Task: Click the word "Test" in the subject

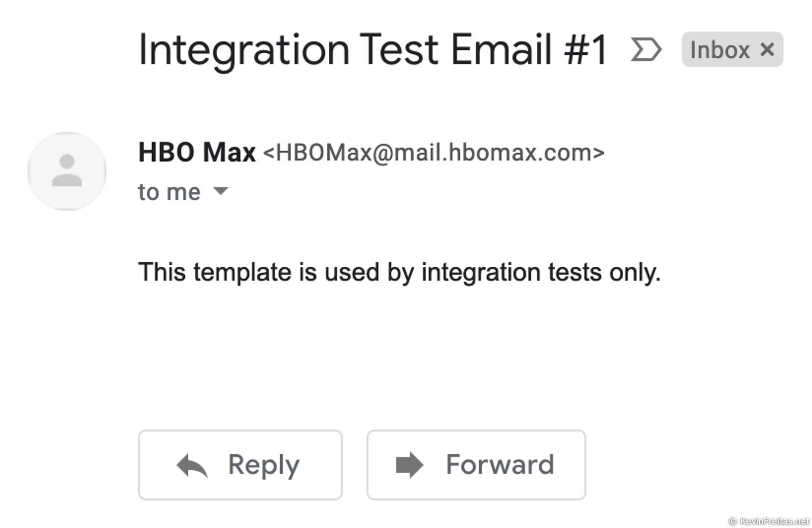Action: [x=399, y=50]
